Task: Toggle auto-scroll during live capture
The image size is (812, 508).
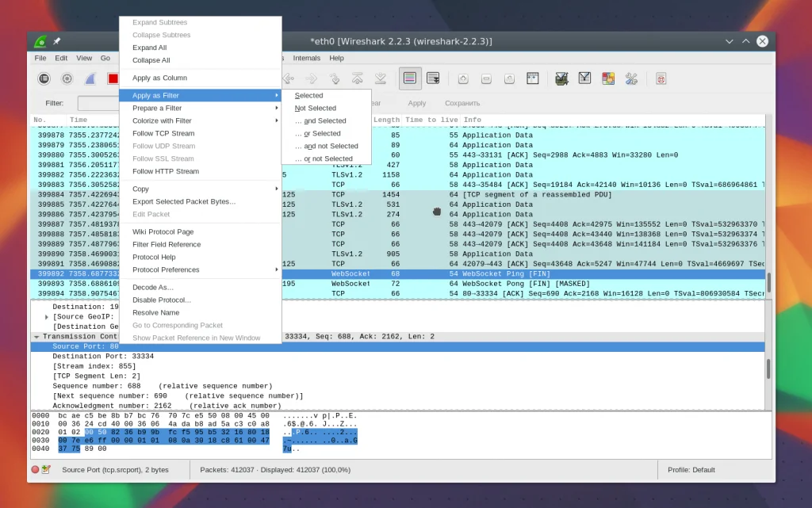Action: tap(433, 78)
